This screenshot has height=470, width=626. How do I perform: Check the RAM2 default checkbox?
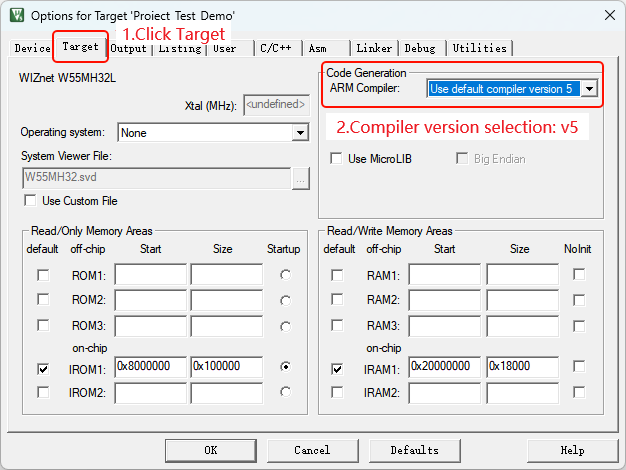tap(337, 299)
